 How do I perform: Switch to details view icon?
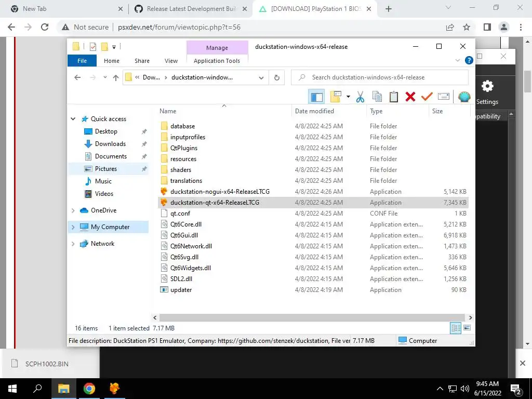pos(456,328)
